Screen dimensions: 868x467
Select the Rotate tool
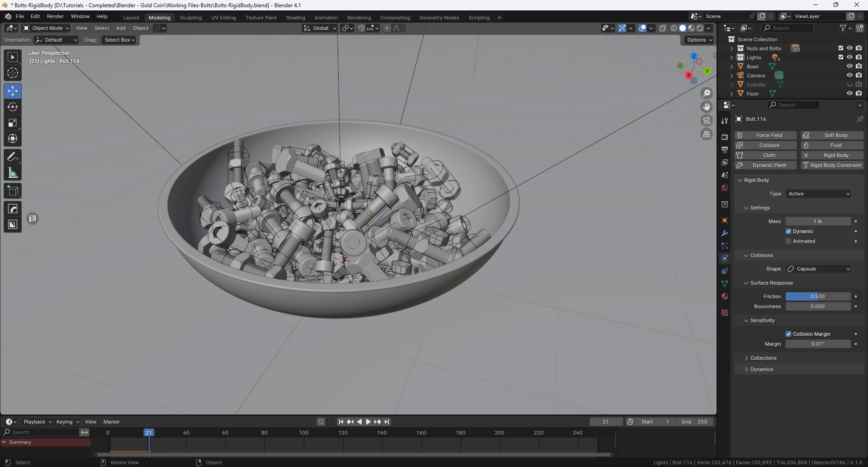pos(13,107)
